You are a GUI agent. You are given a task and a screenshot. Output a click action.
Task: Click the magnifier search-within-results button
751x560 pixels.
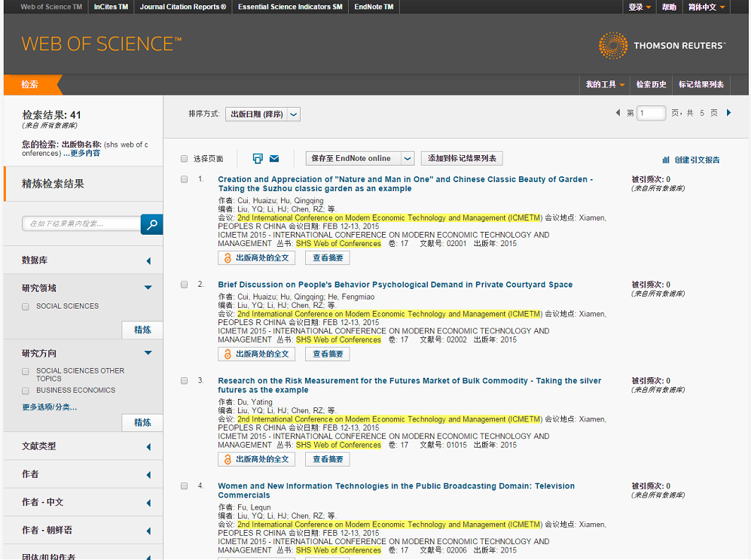(x=152, y=224)
